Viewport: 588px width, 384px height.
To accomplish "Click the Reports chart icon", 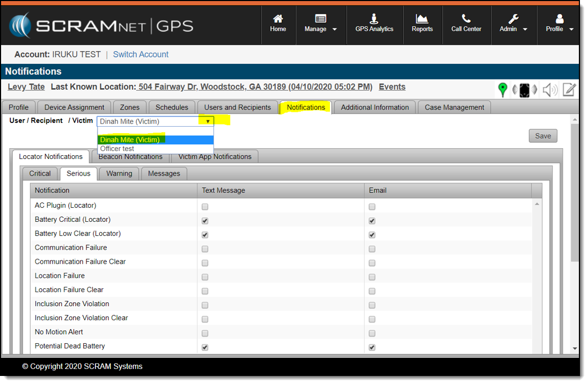I will pos(422,19).
